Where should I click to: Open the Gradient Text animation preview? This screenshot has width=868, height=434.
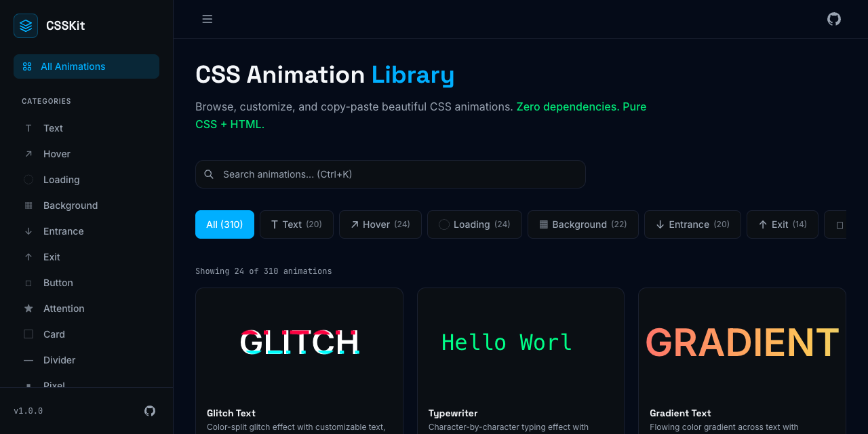(742, 342)
